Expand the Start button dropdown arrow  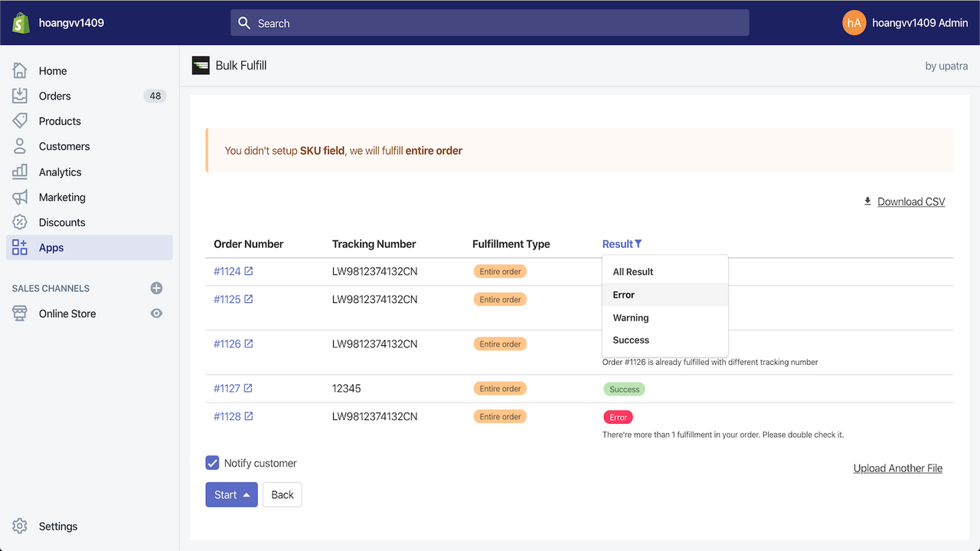click(x=247, y=495)
